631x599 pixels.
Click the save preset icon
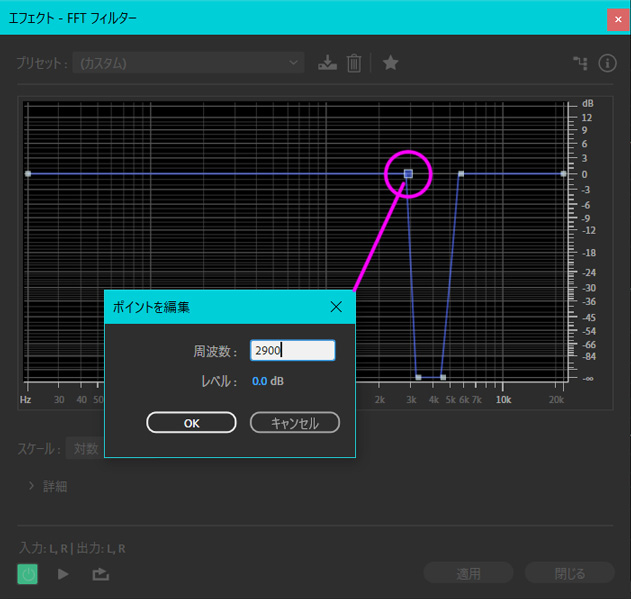click(327, 63)
